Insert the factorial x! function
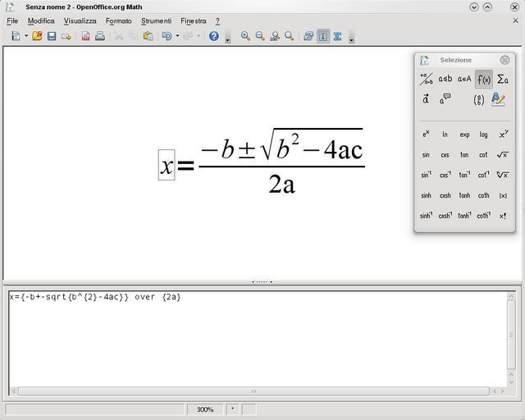This screenshot has width=525, height=420. point(503,216)
